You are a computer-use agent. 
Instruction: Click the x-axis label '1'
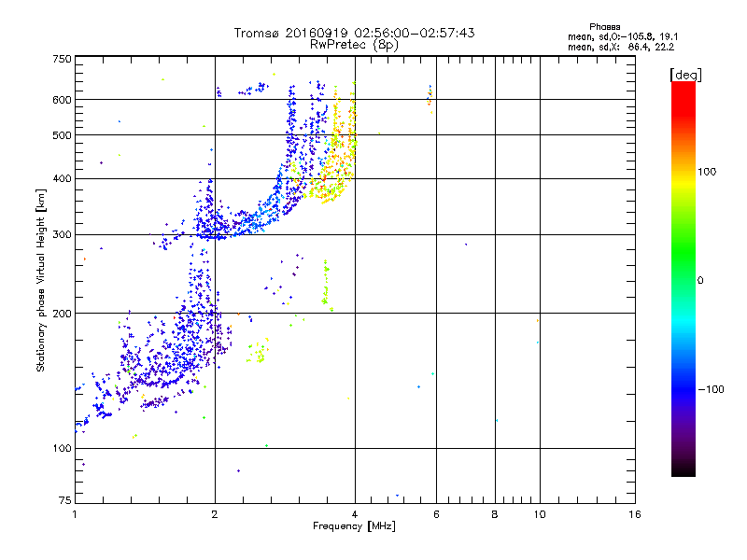pos(75,514)
